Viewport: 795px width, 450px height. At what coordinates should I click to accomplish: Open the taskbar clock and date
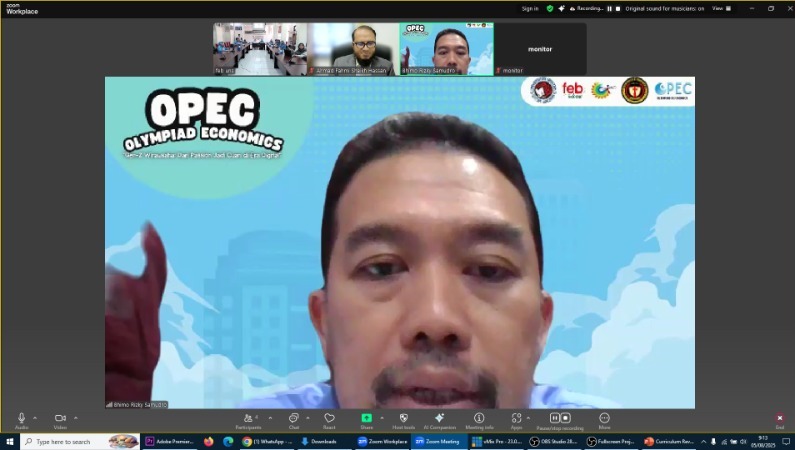[763, 441]
